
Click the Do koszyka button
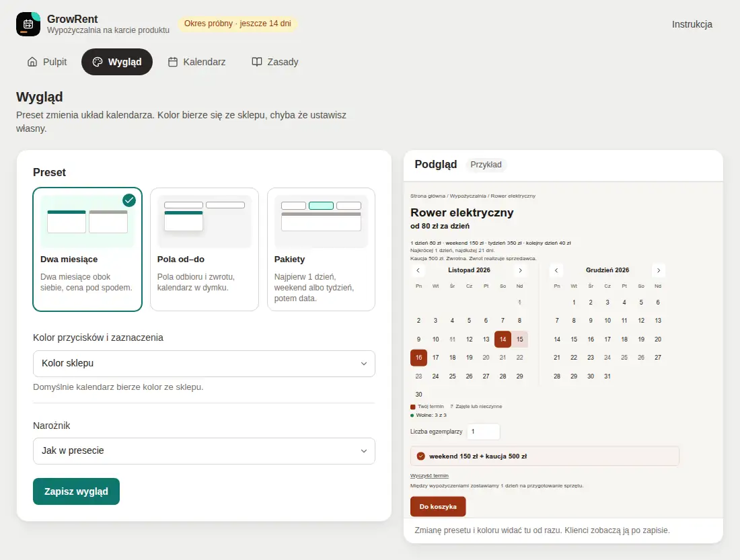click(438, 507)
